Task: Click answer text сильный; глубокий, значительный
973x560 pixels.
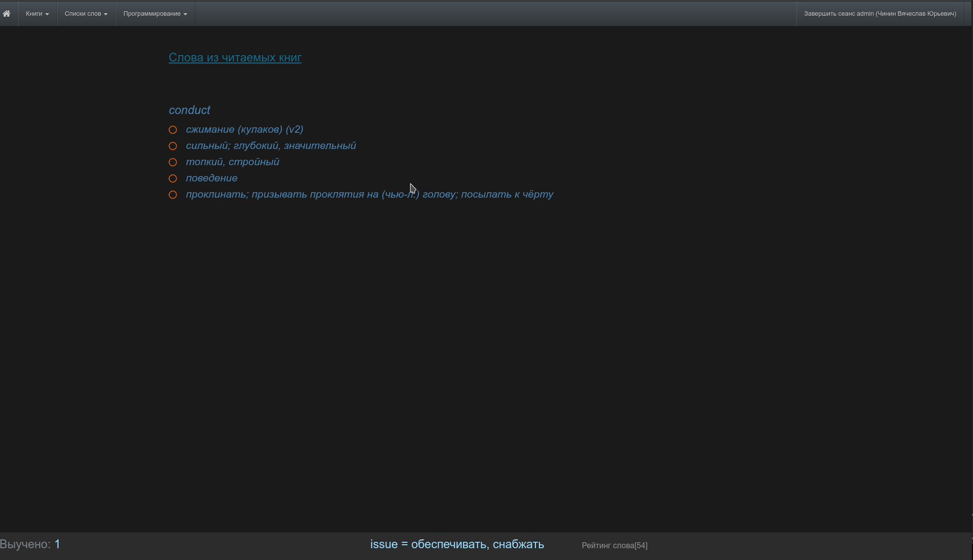Action: coord(271,146)
